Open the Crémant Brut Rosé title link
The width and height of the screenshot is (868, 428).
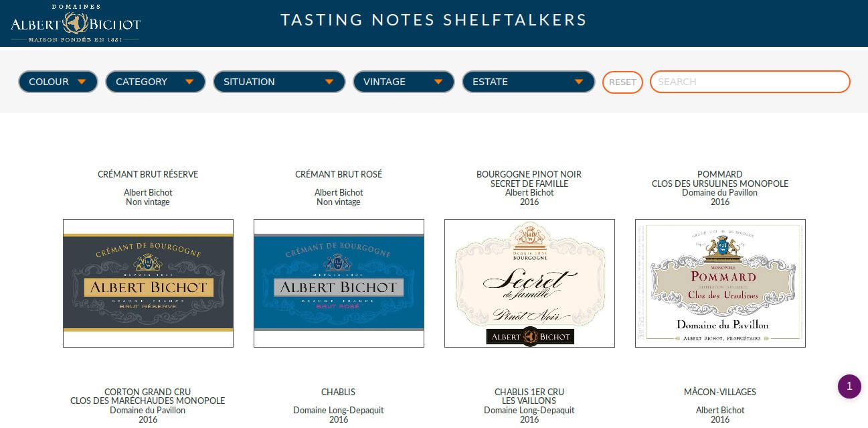tap(339, 174)
